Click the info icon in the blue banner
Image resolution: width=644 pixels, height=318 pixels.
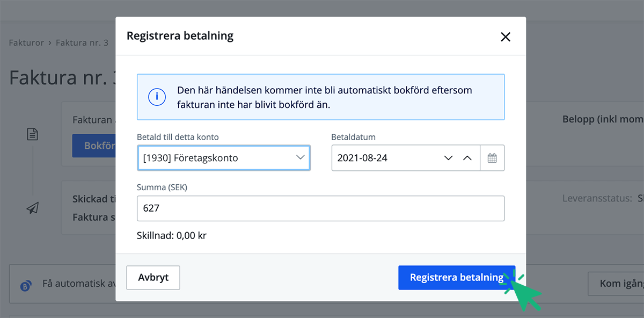tap(156, 97)
